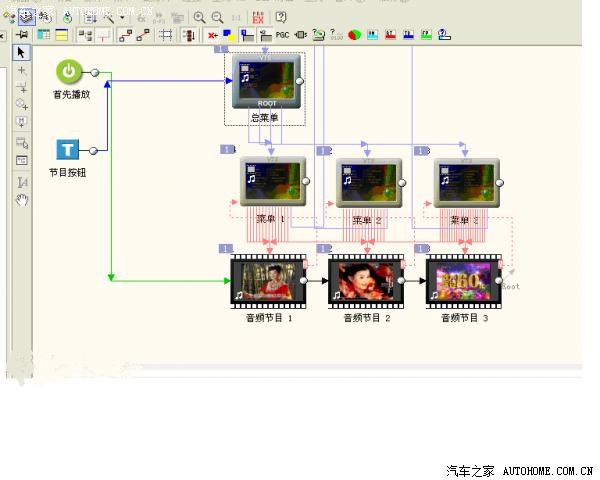Click the green First Play power icon
Viewport: 600px width, 480px height.
[69, 72]
